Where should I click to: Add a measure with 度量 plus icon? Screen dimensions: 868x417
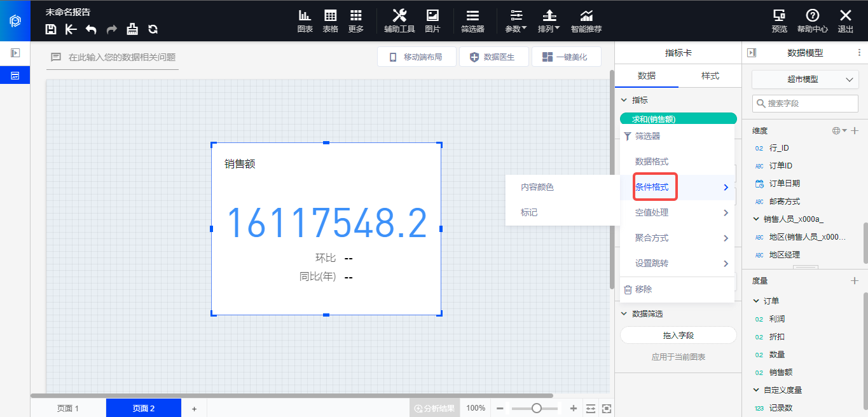pos(855,280)
